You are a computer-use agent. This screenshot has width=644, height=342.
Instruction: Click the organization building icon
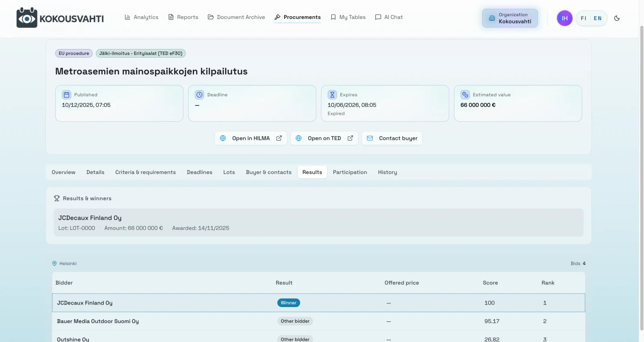(492, 18)
